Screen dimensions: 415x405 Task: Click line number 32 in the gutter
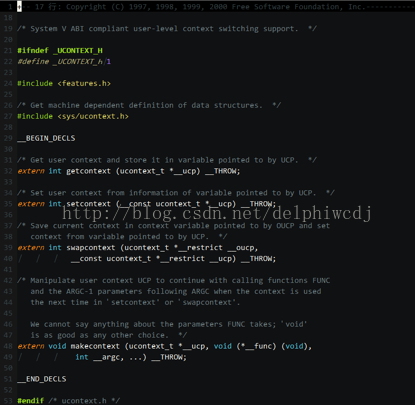pos(8,171)
